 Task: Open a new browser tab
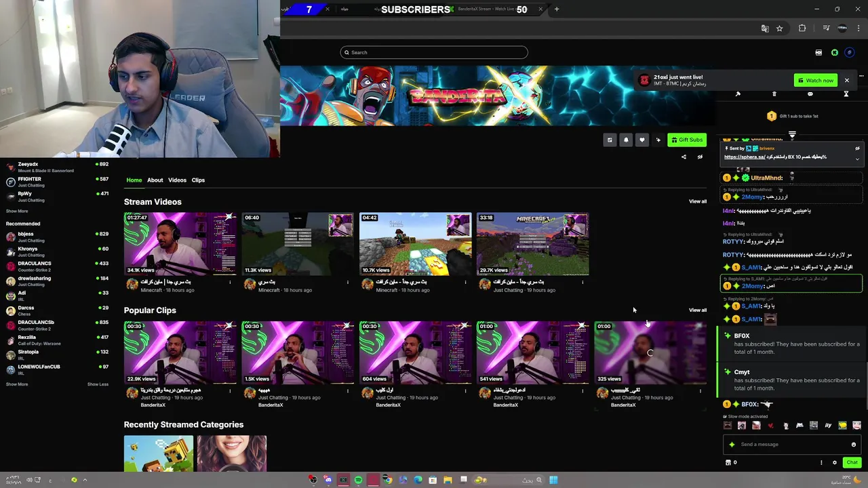point(557,9)
